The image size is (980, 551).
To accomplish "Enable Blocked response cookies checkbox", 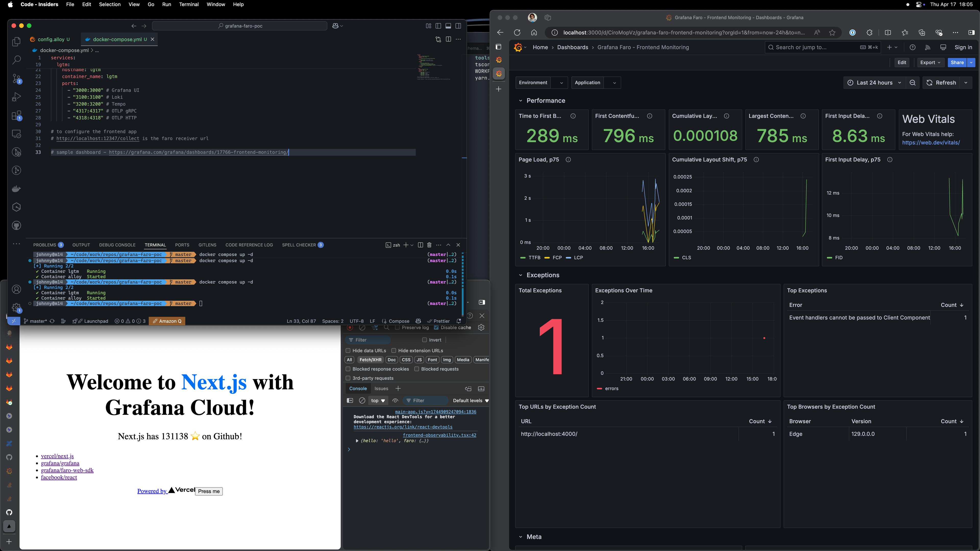I will [x=348, y=369].
